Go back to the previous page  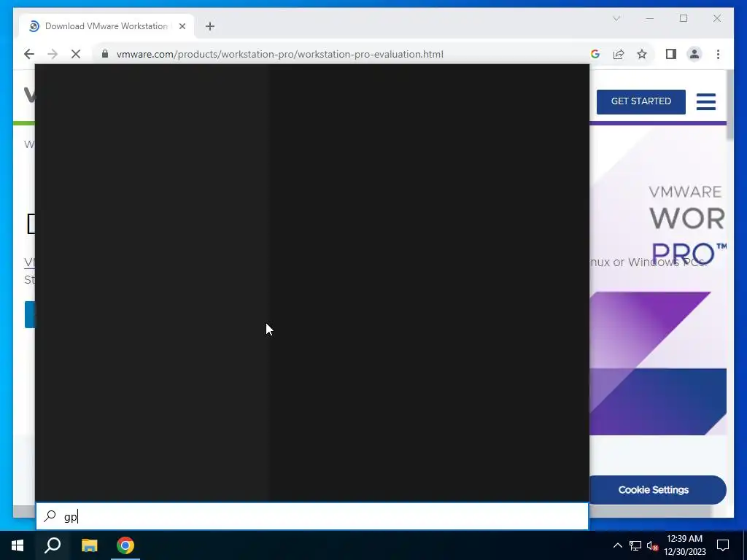(x=29, y=54)
